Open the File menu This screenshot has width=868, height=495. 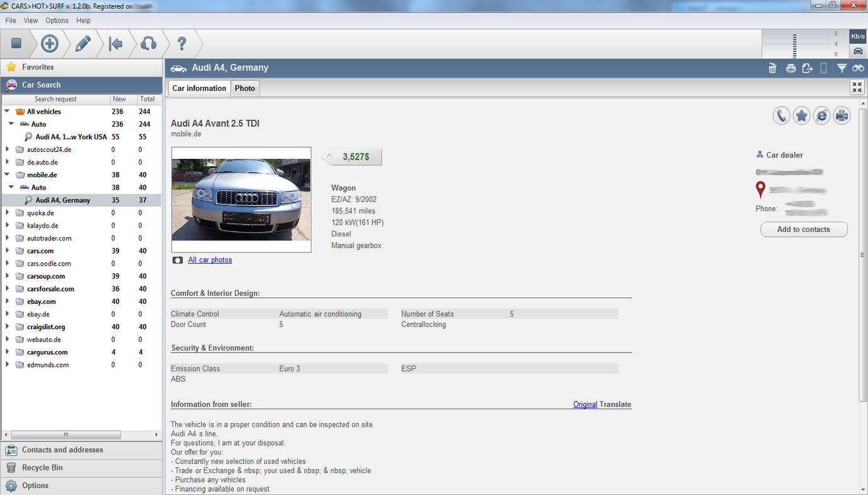pyautogui.click(x=11, y=21)
